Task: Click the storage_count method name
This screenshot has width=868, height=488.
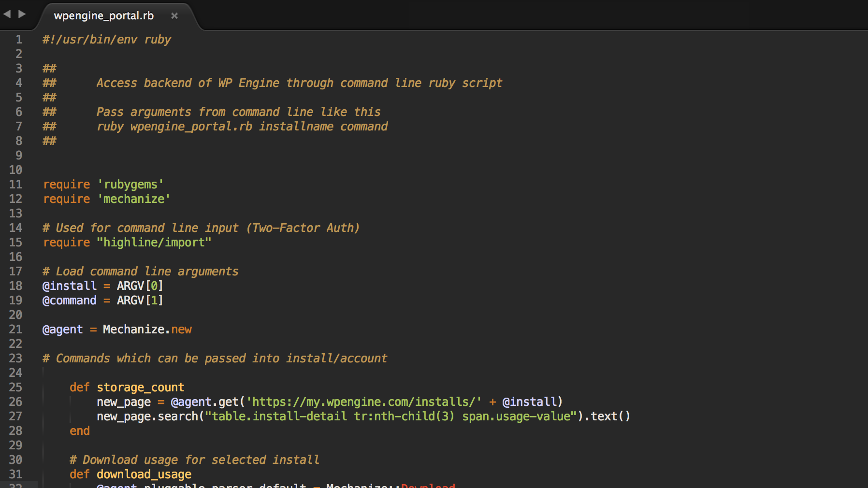Action: pyautogui.click(x=140, y=387)
